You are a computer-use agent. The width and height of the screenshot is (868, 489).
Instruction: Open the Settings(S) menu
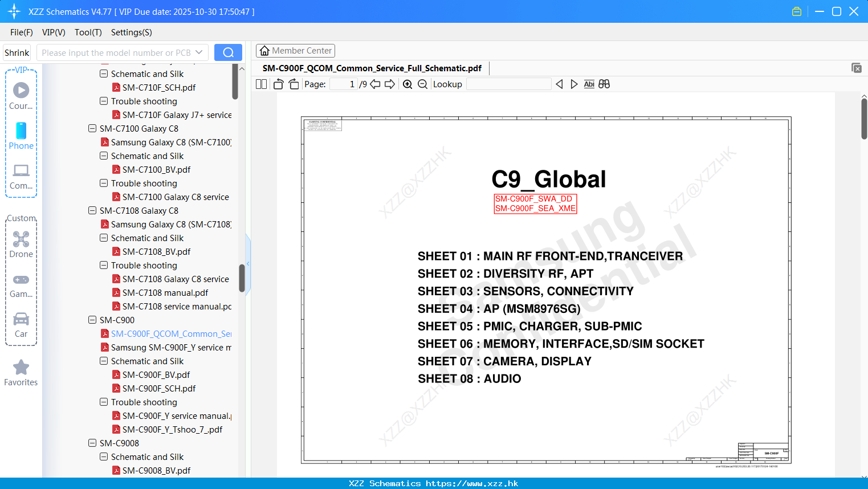pyautogui.click(x=132, y=32)
